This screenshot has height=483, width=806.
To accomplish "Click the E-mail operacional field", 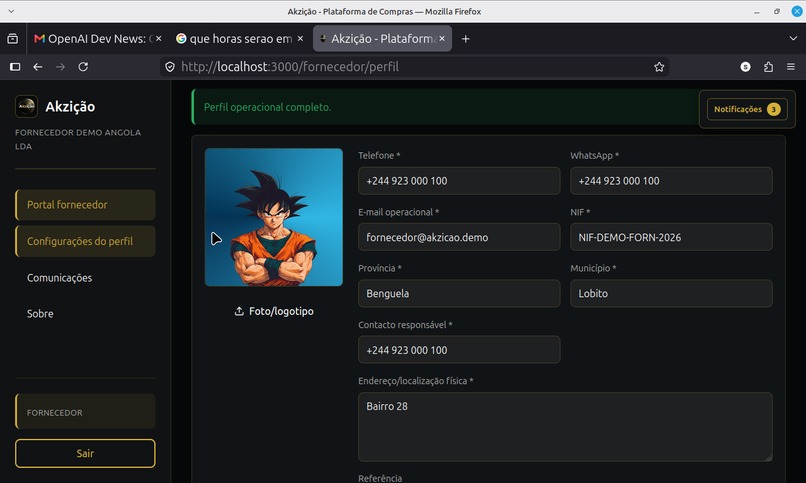I will tap(459, 237).
